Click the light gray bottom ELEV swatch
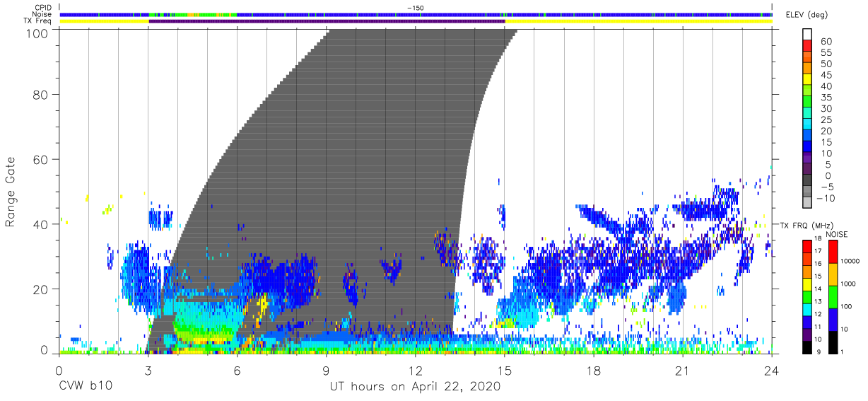 pyautogui.click(x=807, y=204)
